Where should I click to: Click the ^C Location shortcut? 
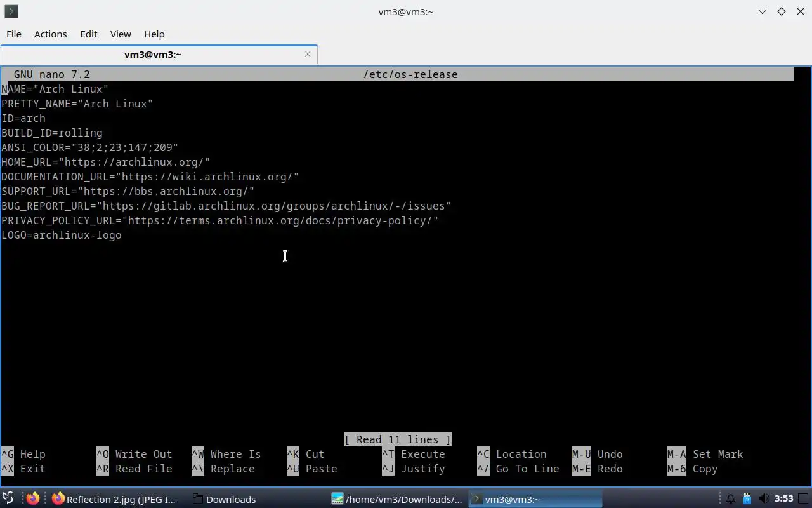(x=512, y=454)
